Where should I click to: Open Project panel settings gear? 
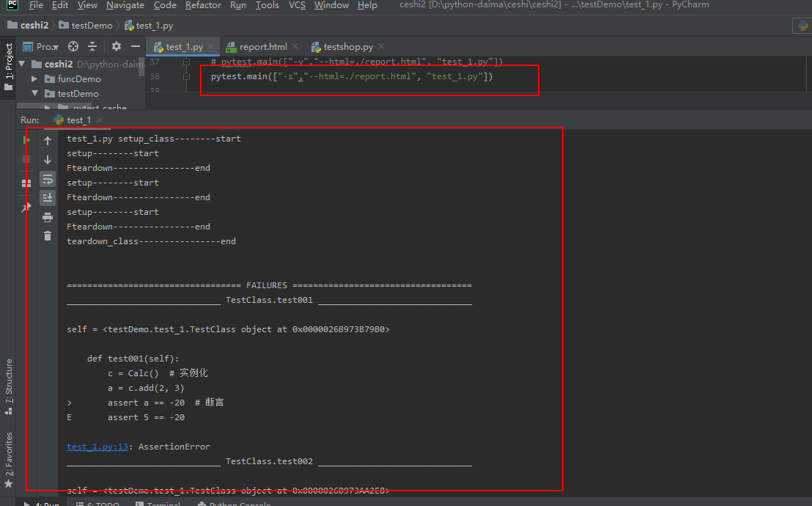pos(116,46)
